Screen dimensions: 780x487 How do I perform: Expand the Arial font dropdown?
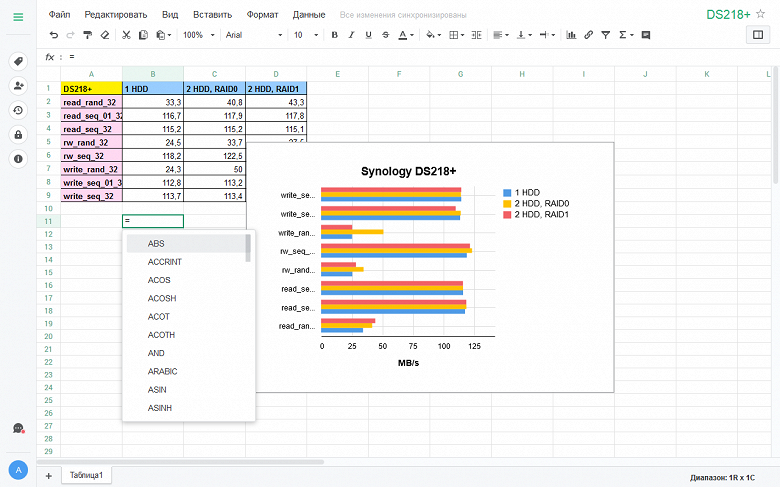[253, 35]
